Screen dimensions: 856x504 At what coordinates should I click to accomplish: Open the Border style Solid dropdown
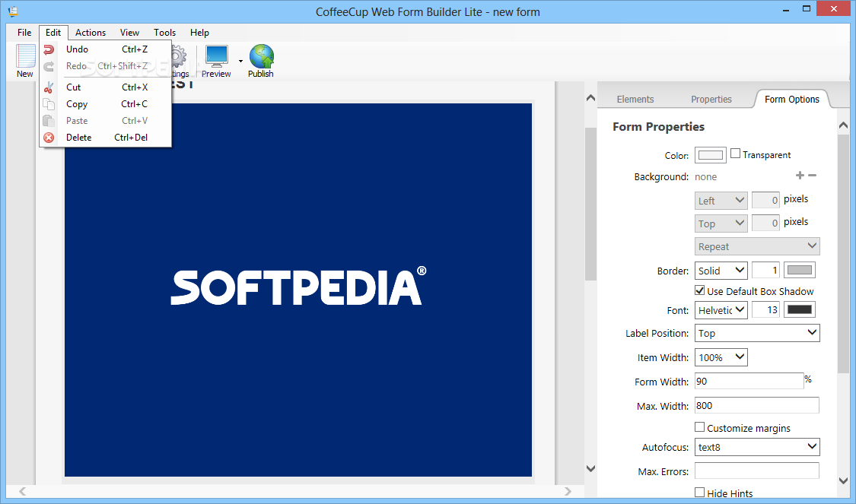pyautogui.click(x=721, y=271)
